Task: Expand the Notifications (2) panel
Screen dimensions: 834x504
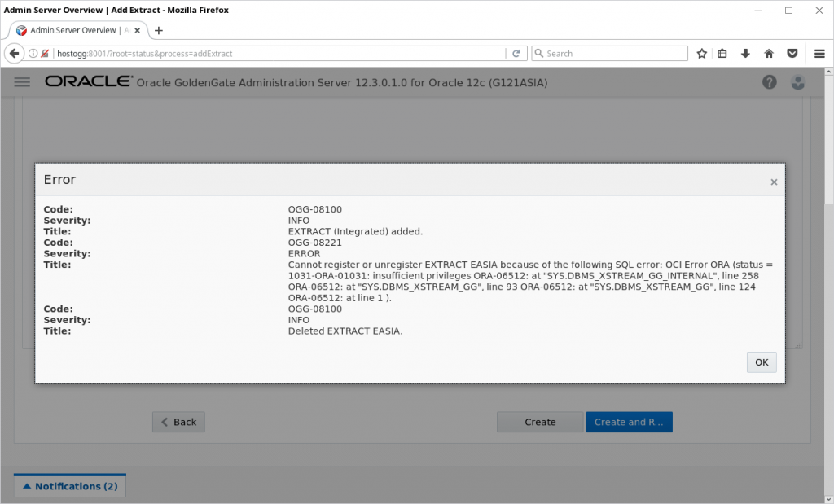Action: [69, 485]
